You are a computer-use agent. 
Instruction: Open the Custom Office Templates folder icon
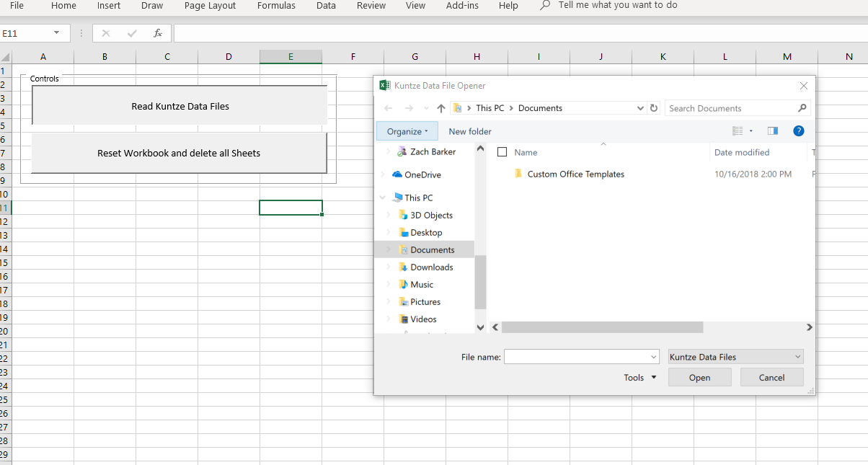(x=518, y=174)
